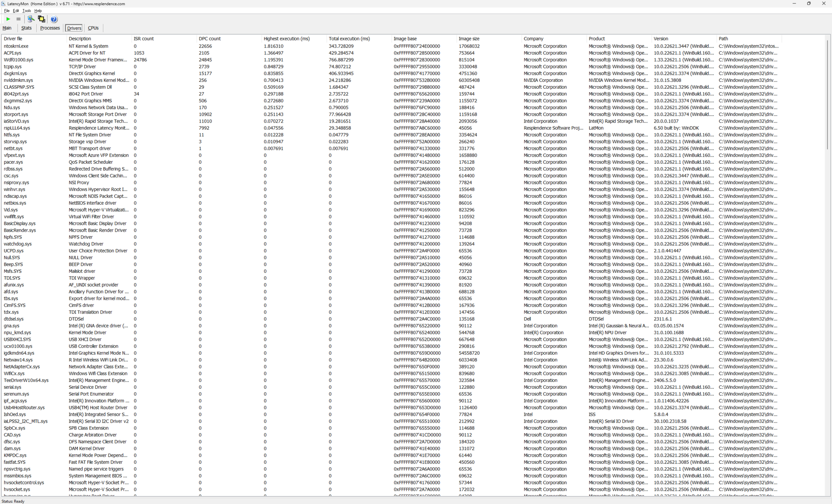This screenshot has width=832, height=504.
Task: Go to the Stats tab
Action: (26, 28)
